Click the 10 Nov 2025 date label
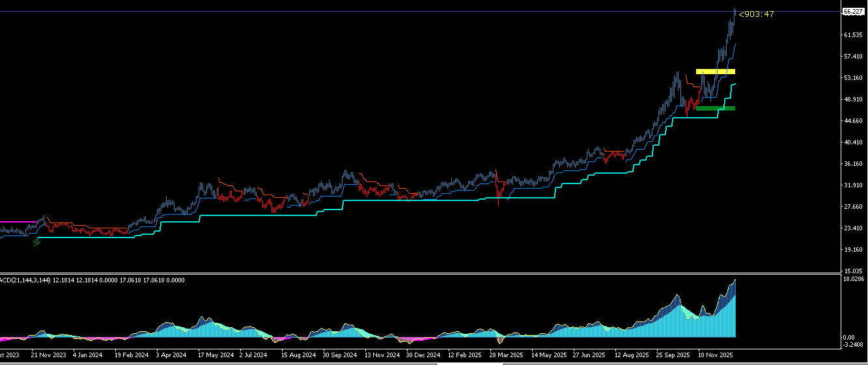 tap(716, 356)
